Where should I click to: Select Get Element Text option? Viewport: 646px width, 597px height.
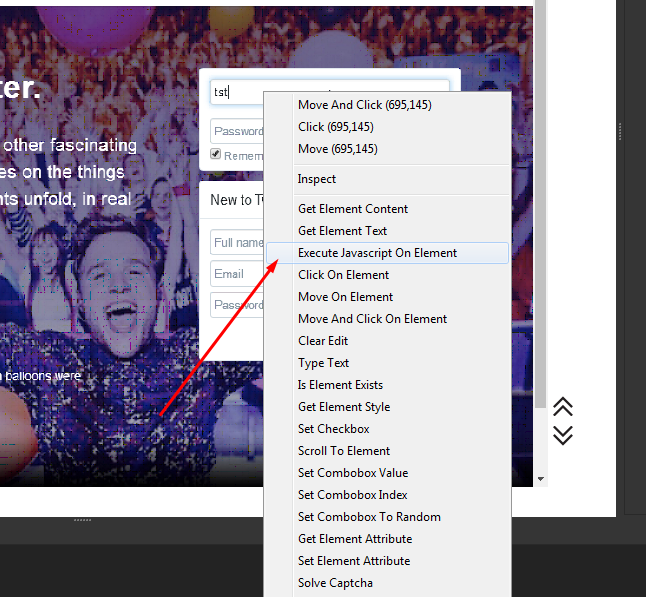(x=342, y=231)
